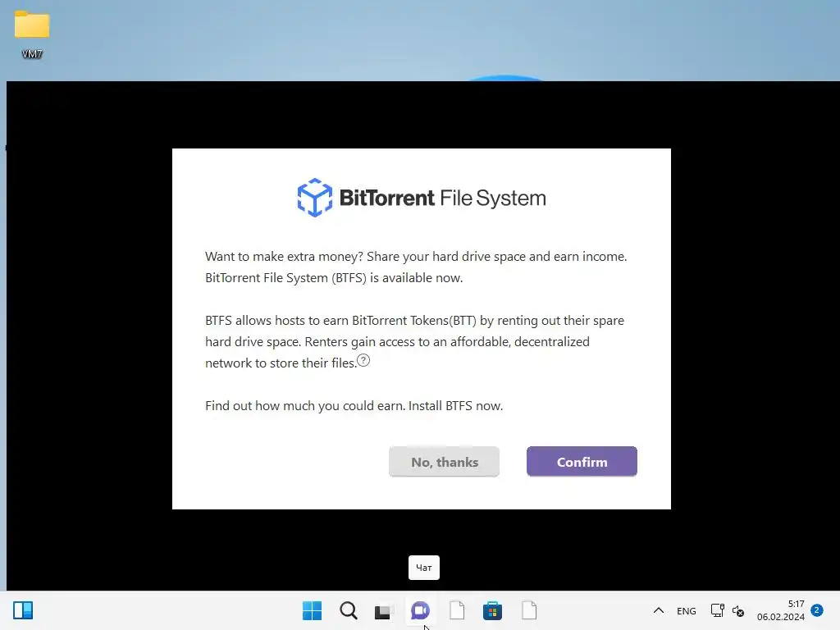Open Task View in taskbar
This screenshot has width=840, height=630.
(384, 610)
